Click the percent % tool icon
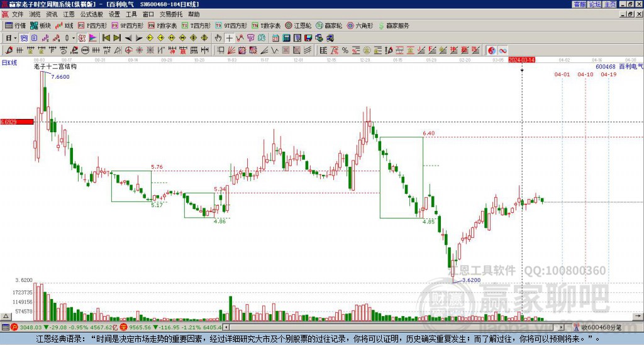Viewport: 644px width, 345px height. (345, 50)
